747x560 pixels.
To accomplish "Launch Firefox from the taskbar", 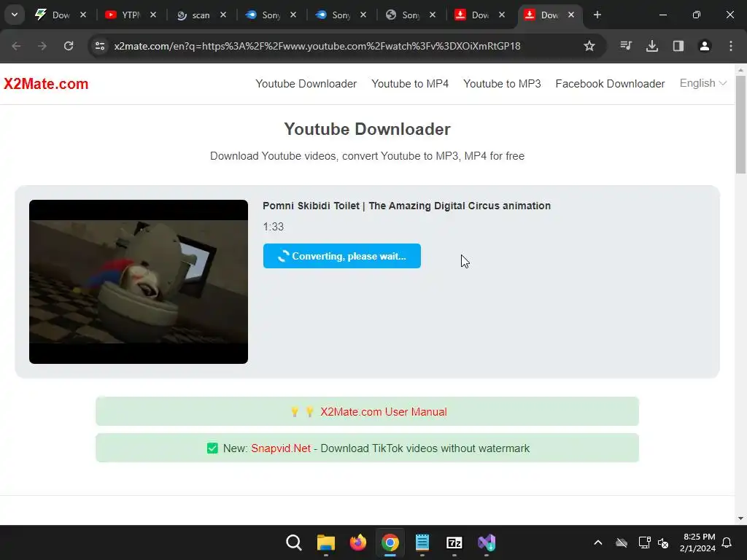I will click(358, 542).
